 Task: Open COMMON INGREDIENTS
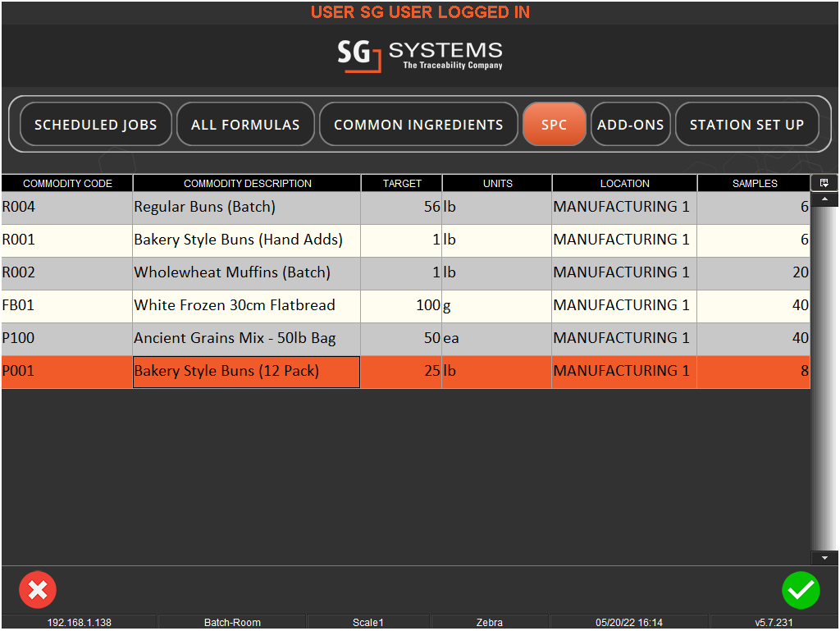click(418, 124)
